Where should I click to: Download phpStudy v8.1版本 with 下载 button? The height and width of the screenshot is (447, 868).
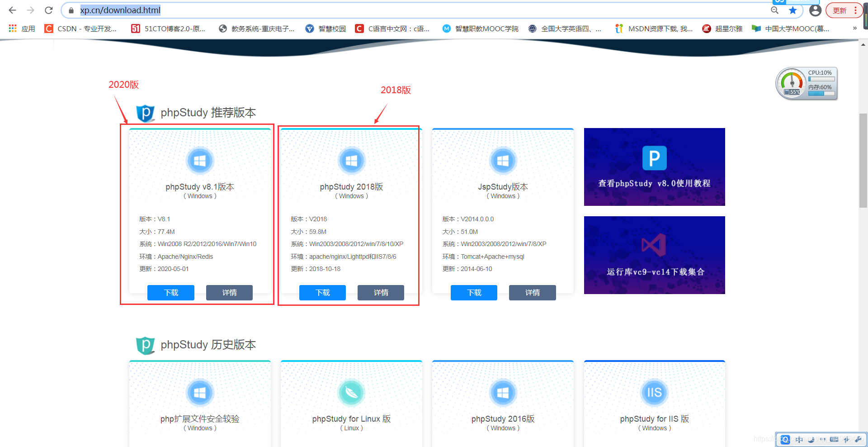coord(171,293)
